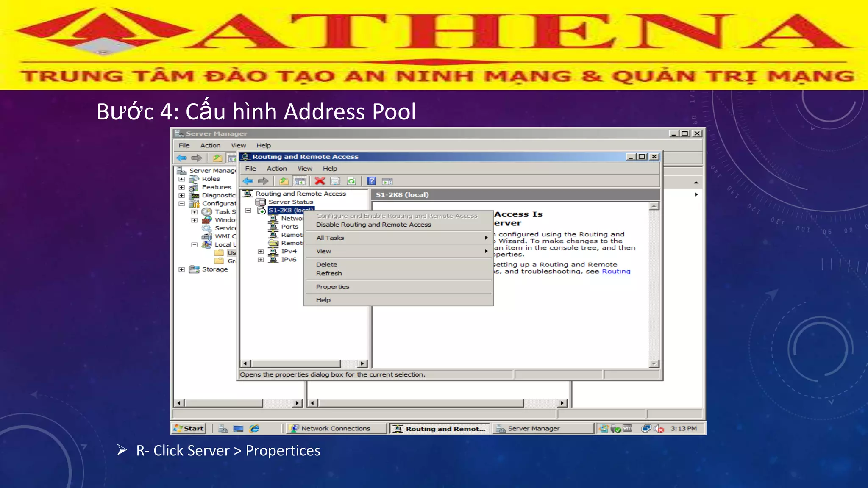This screenshot has width=868, height=488.
Task: Open the View submenu in context menu
Action: (398, 251)
